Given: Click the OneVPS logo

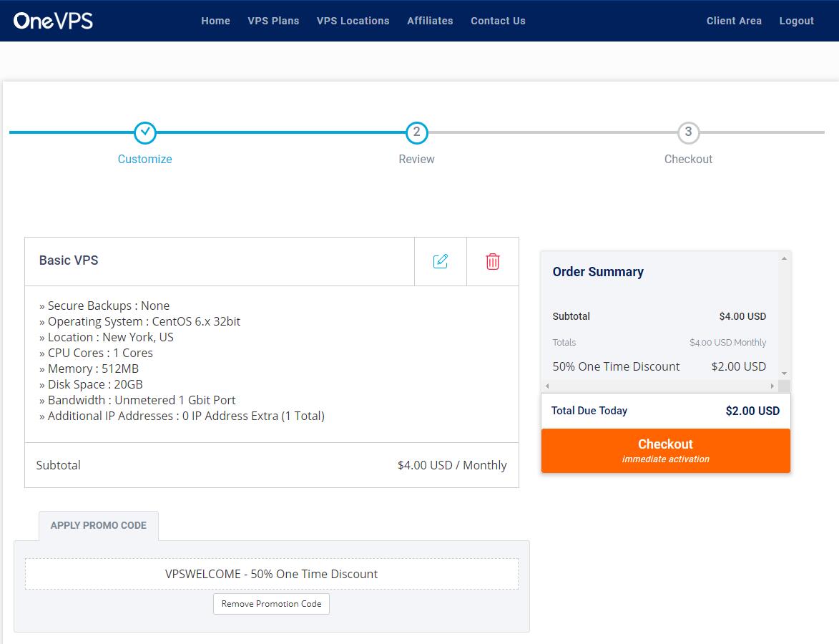Looking at the screenshot, I should pos(53,21).
